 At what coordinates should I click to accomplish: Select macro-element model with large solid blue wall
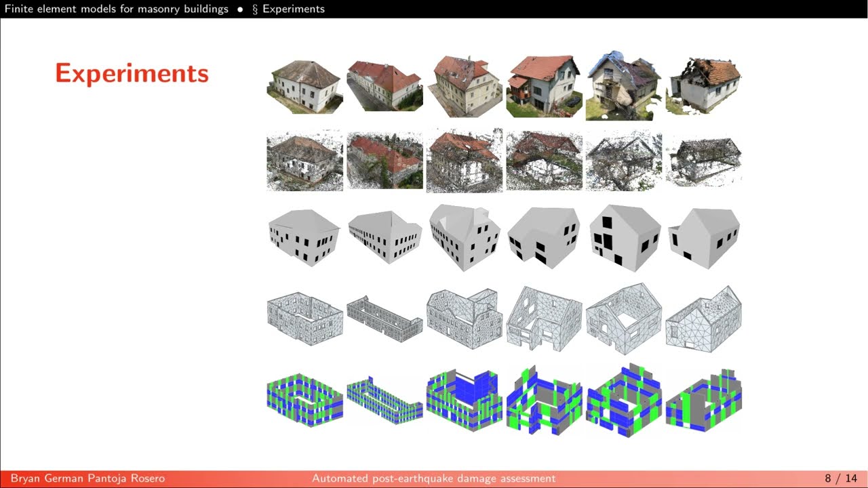click(465, 400)
